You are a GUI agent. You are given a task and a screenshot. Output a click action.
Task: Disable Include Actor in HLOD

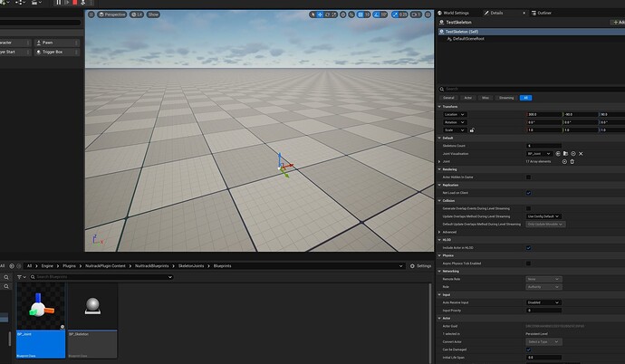point(529,247)
